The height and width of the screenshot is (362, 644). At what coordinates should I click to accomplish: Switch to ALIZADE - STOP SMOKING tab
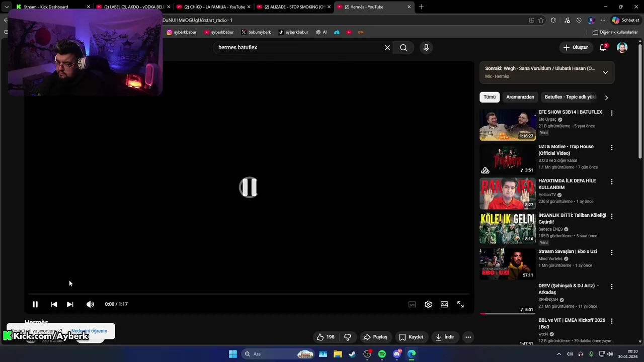click(293, 7)
